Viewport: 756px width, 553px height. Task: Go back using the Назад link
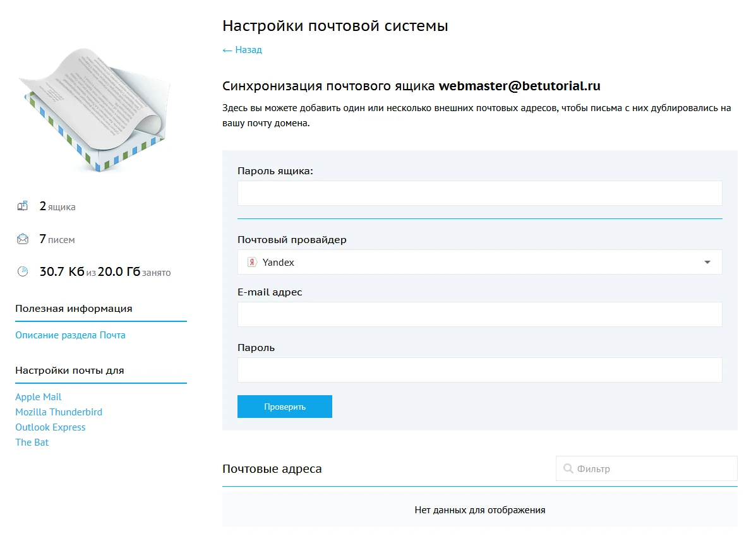tap(242, 49)
